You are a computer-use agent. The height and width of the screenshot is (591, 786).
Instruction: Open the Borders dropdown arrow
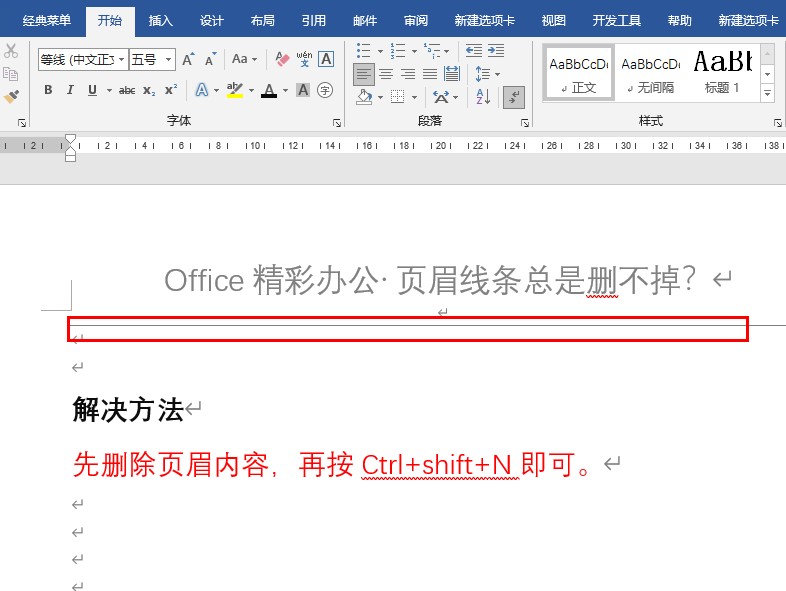tap(414, 97)
